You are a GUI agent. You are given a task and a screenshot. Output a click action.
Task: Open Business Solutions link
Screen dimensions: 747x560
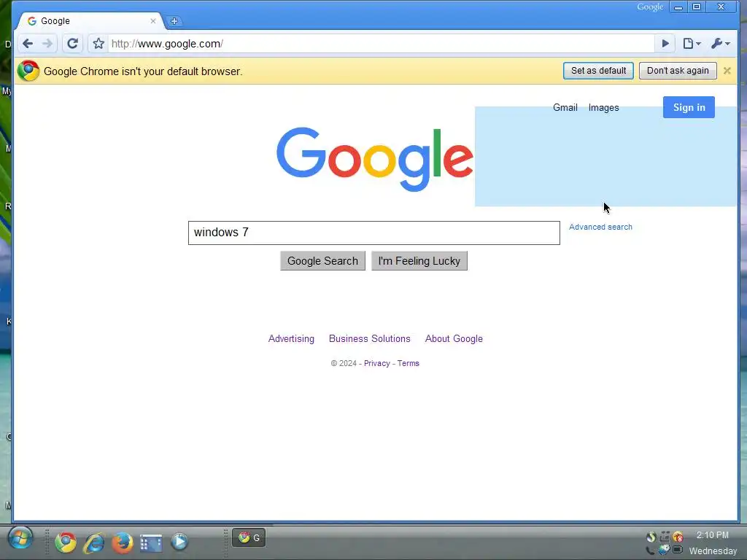[370, 338]
